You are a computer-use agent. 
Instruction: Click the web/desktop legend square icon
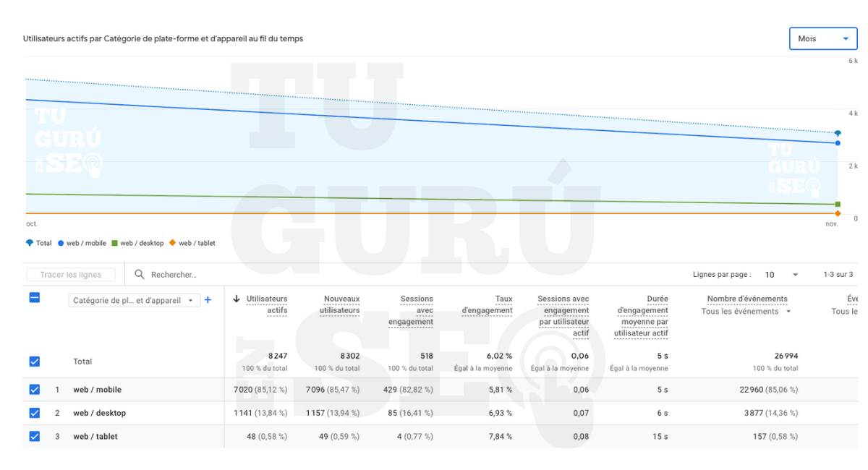(x=114, y=243)
